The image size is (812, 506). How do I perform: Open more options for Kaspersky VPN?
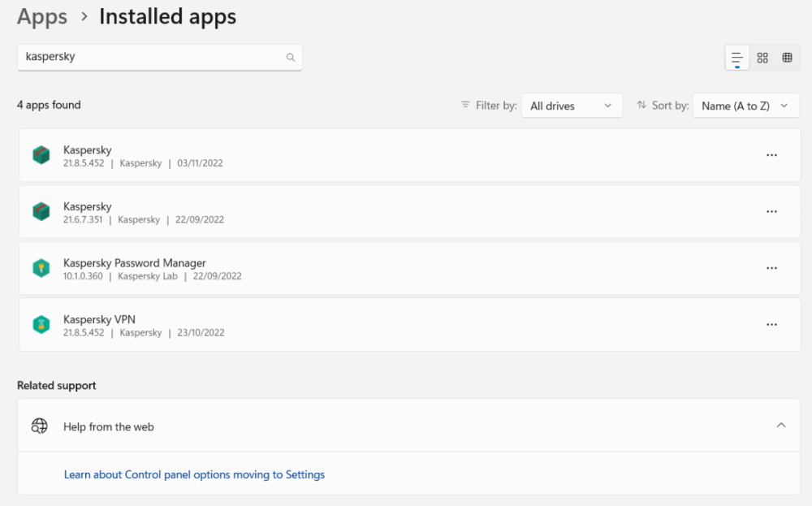point(771,324)
